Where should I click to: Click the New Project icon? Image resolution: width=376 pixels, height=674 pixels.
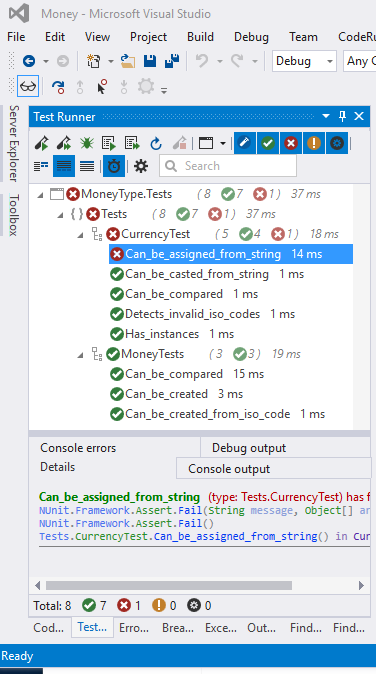(93, 61)
